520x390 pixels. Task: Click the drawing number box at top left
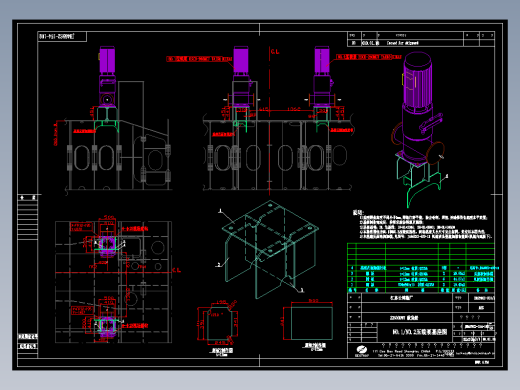point(62,36)
